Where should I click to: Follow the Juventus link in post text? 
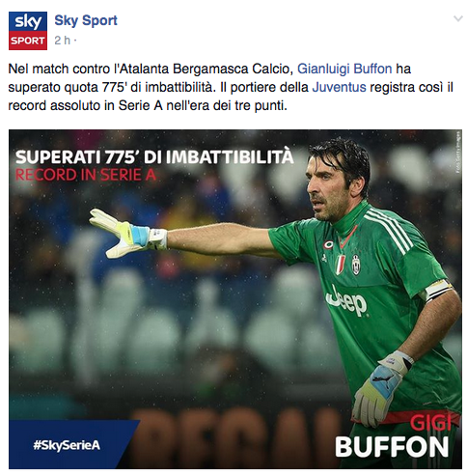pyautogui.click(x=339, y=87)
